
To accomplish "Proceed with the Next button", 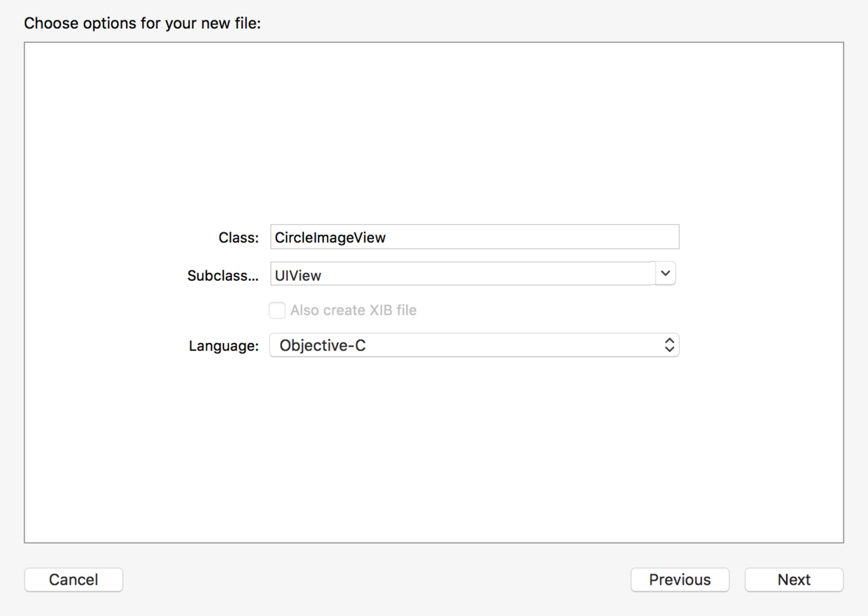I will coord(794,580).
